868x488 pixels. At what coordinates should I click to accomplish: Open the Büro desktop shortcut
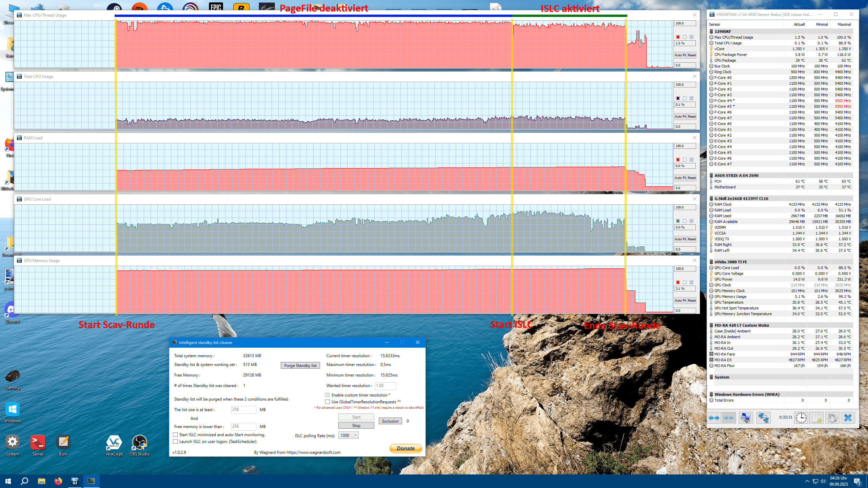pos(63,445)
